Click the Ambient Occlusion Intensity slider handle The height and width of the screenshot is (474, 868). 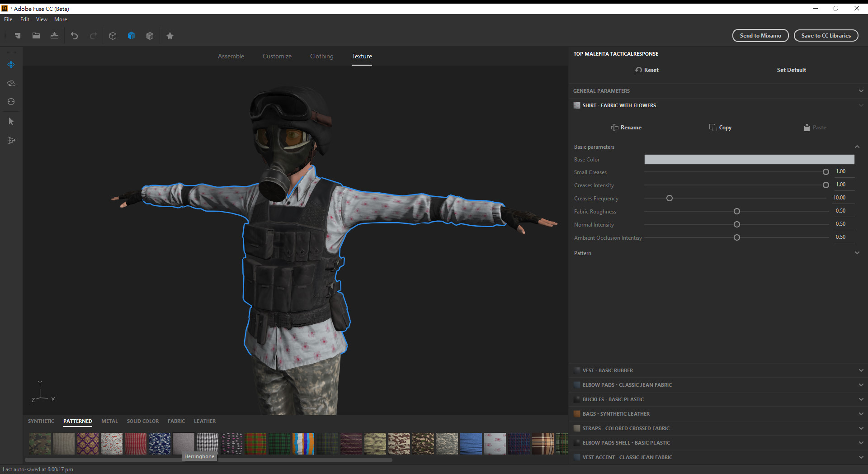tap(737, 237)
